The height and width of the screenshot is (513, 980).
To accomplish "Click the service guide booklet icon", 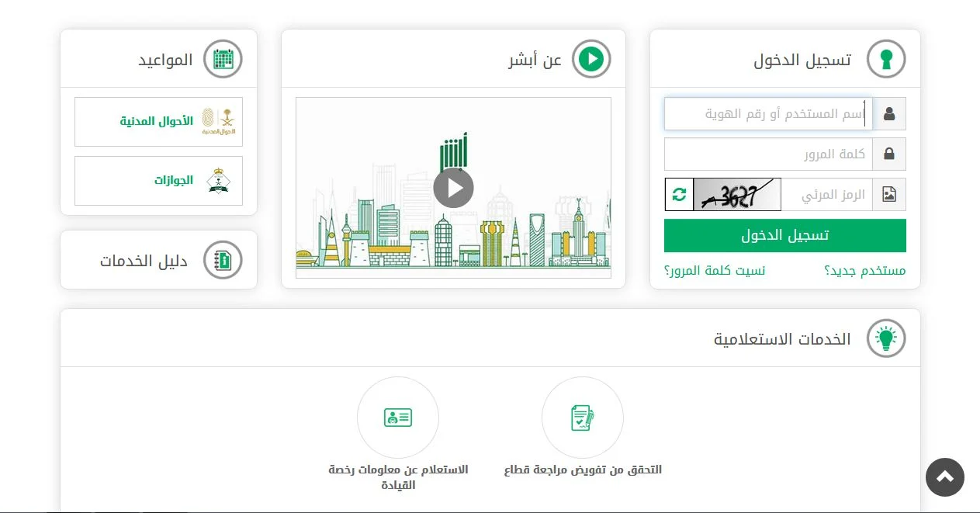I will (223, 260).
